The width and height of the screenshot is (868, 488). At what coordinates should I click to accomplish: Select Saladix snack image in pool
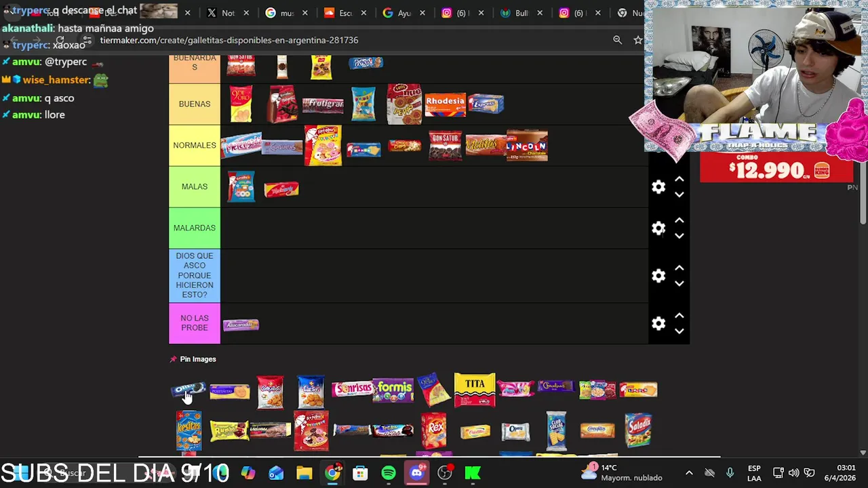click(x=638, y=430)
